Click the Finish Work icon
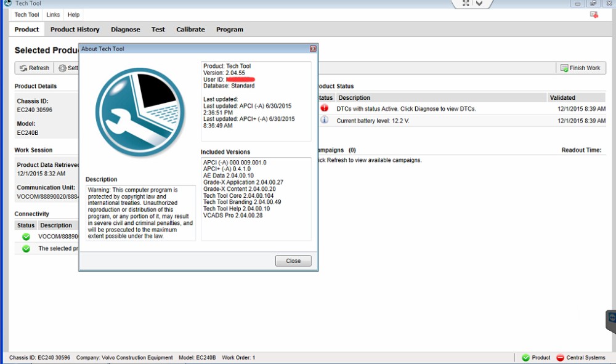 [x=564, y=68]
